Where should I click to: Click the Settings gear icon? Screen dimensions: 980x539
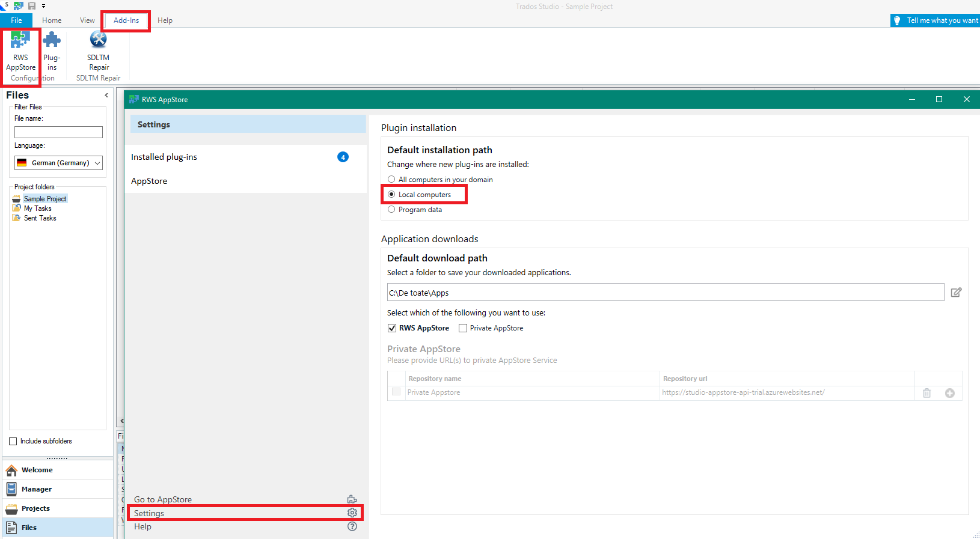[352, 513]
